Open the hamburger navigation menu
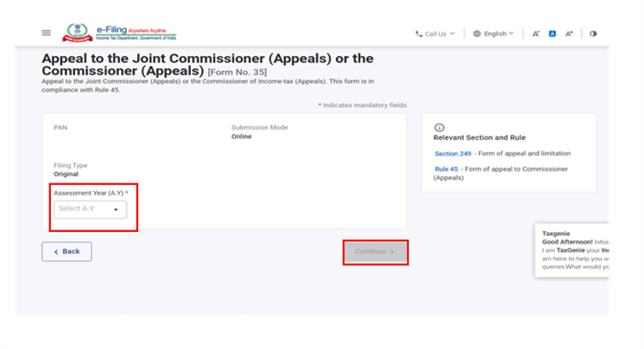The width and height of the screenshot is (644, 349). 46,33
